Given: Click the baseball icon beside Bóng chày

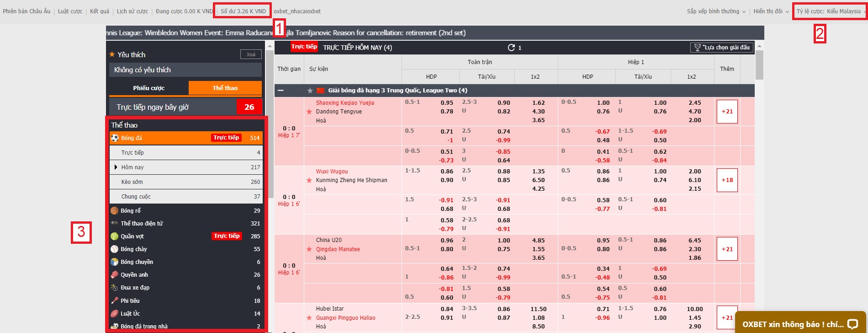Looking at the screenshot, I should pyautogui.click(x=114, y=249).
